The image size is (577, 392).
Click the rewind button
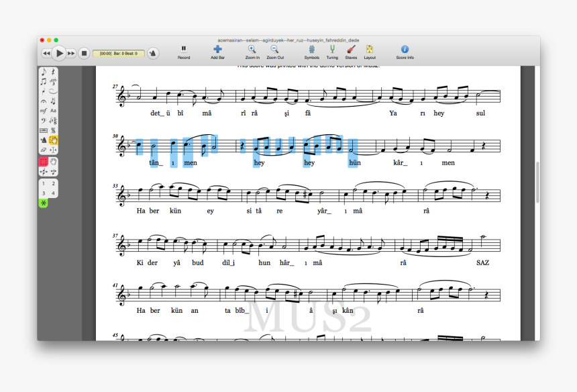[46, 54]
